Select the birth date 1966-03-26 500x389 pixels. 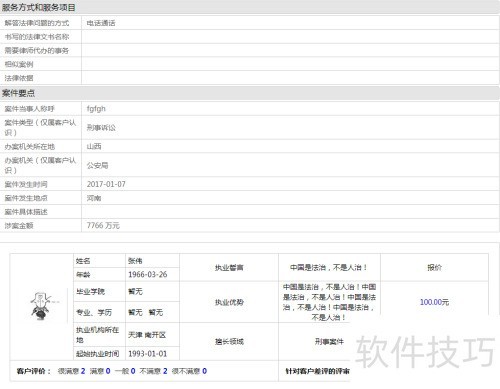(x=148, y=274)
